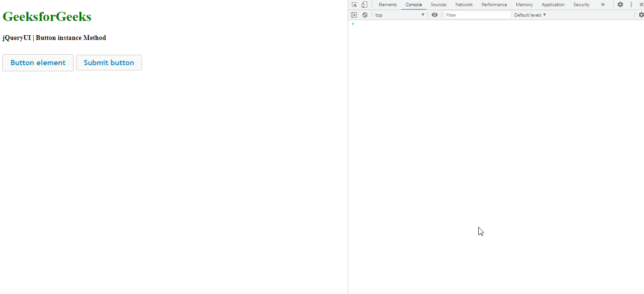Open DevTools settings gear

[x=621, y=4]
